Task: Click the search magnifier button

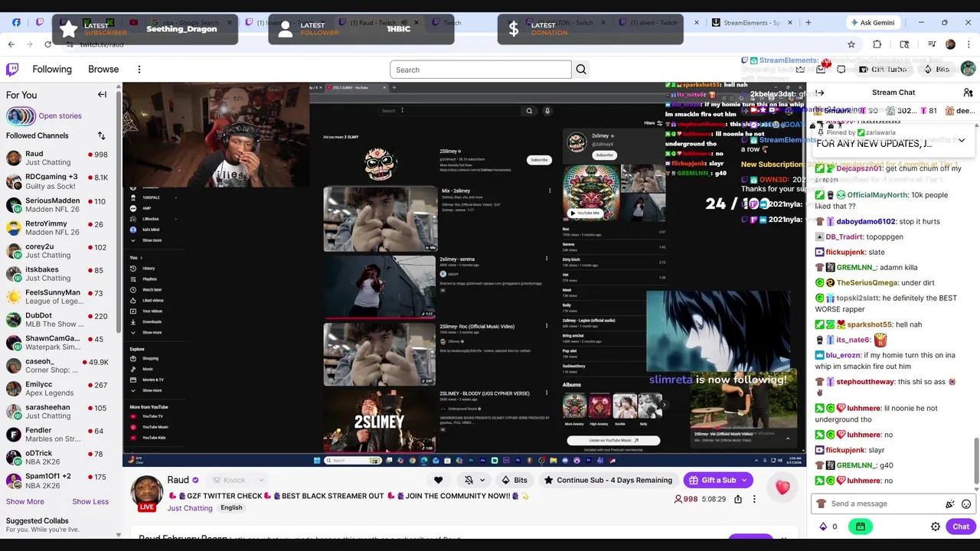Action: coord(581,70)
